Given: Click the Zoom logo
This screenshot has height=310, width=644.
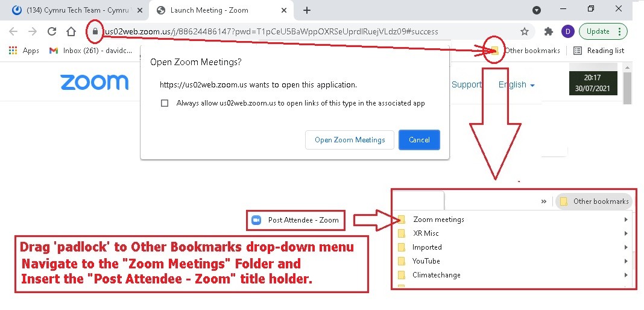Looking at the screenshot, I should 95,83.
